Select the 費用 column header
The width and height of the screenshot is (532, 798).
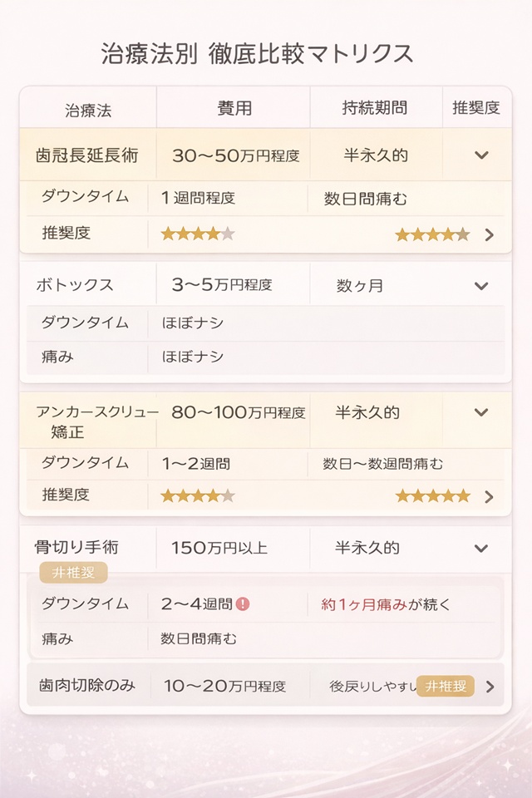232,107
